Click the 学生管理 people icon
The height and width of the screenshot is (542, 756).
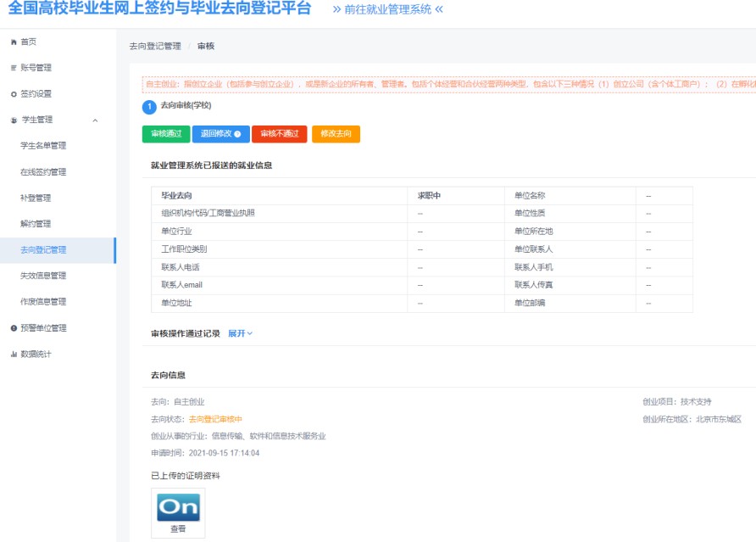click(13, 120)
